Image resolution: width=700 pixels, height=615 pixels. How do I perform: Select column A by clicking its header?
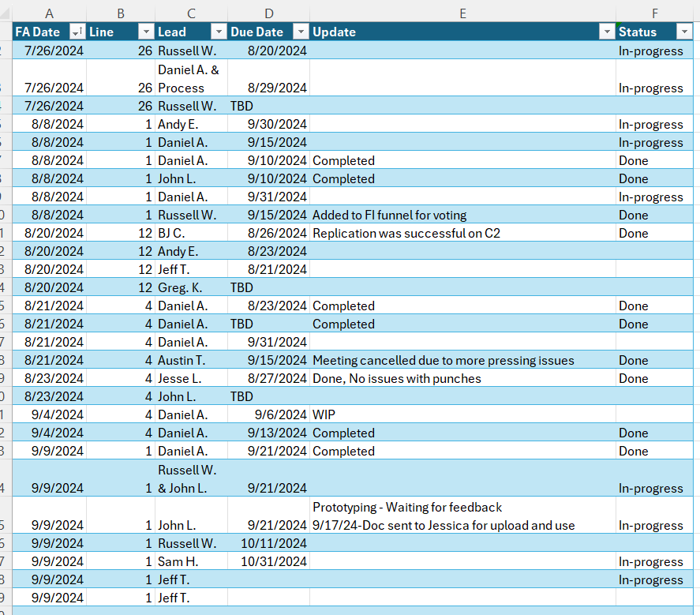[49, 13]
